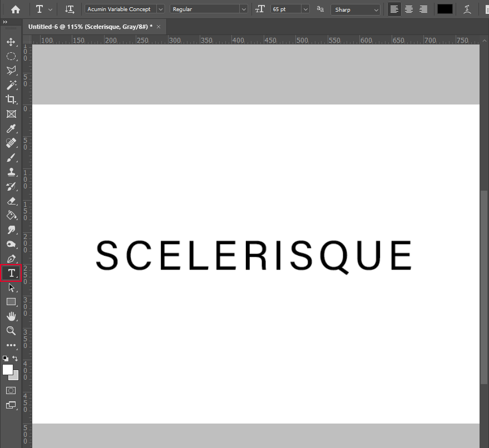The width and height of the screenshot is (489, 448).
Task: Set the foreground color swatch
Action: [7, 370]
